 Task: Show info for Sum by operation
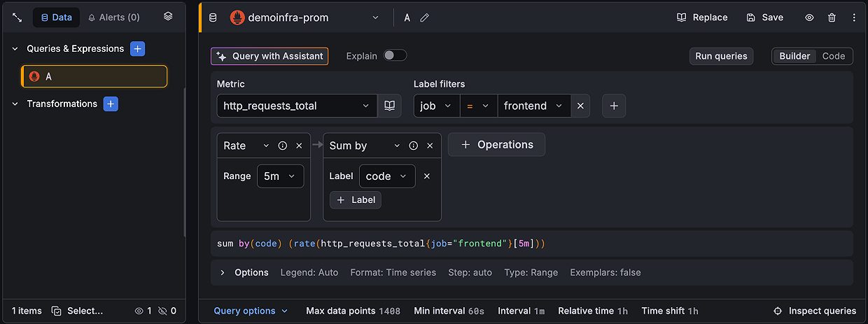click(x=414, y=146)
